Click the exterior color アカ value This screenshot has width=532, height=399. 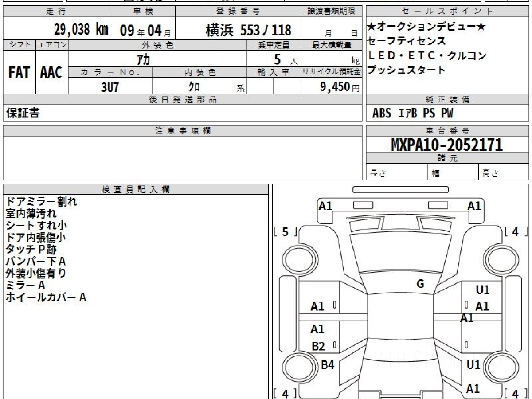(x=143, y=59)
